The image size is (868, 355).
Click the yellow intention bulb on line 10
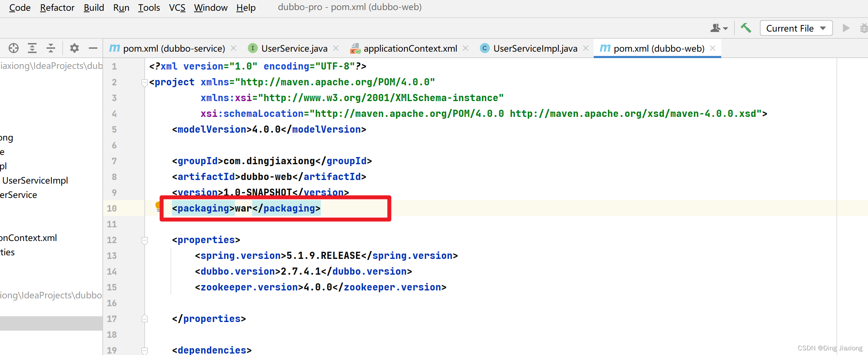[158, 207]
